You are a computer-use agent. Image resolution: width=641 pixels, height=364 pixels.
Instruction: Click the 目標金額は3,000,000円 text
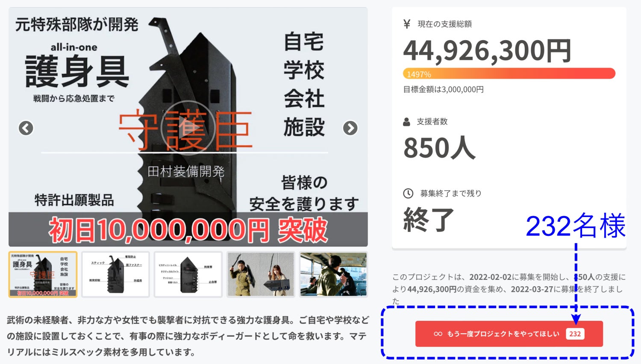point(444,89)
